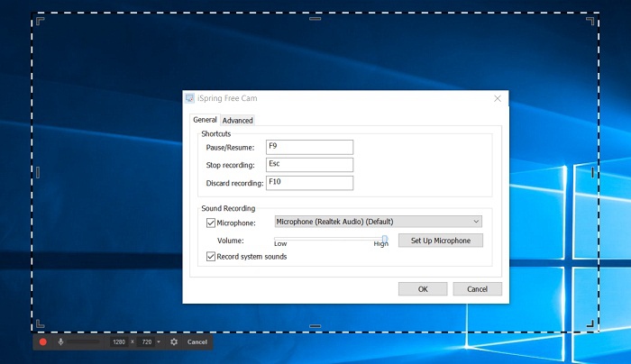Screen dimensions: 631x364
Task: Click Cancel on the recording toolbar
Action: click(x=197, y=341)
